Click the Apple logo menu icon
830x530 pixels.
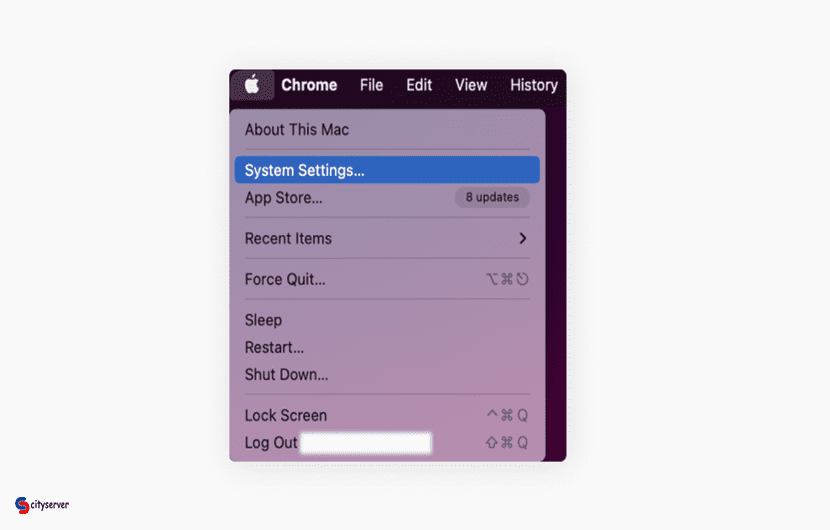pyautogui.click(x=252, y=85)
